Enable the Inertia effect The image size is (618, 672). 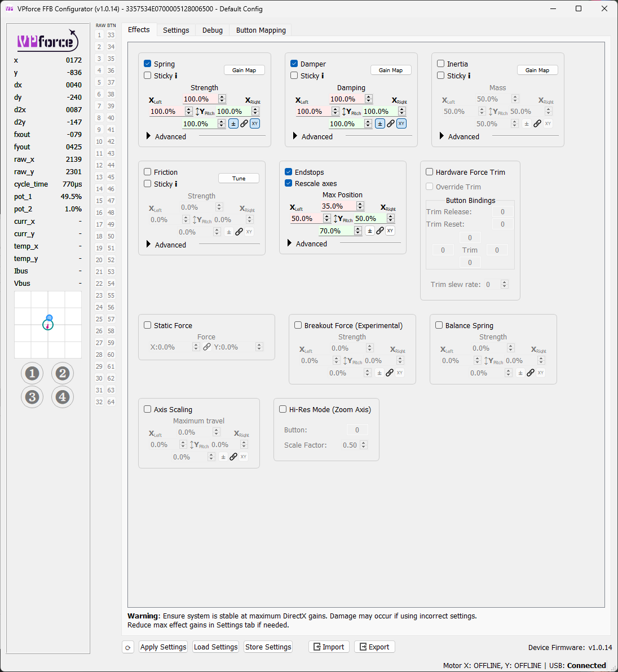(440, 64)
